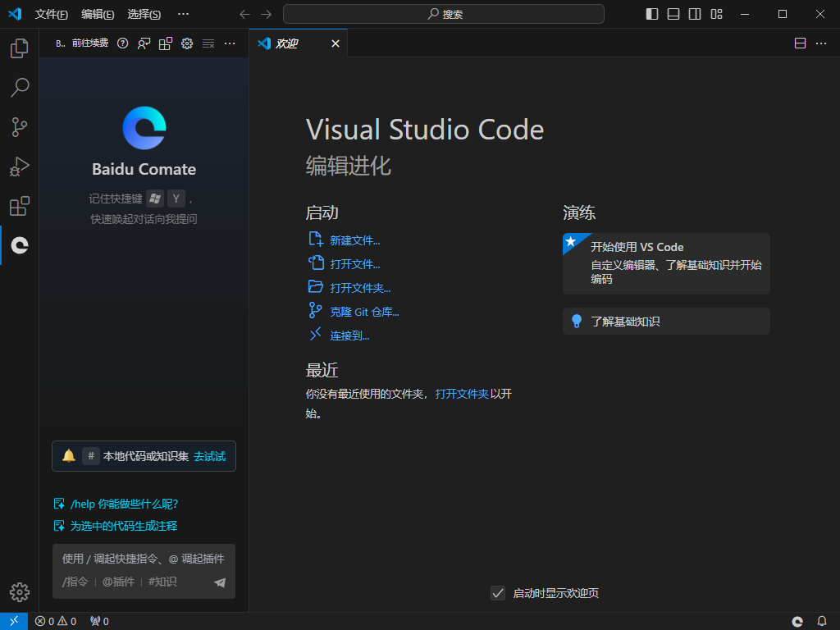Click the title bar 搜索 command box

444,14
